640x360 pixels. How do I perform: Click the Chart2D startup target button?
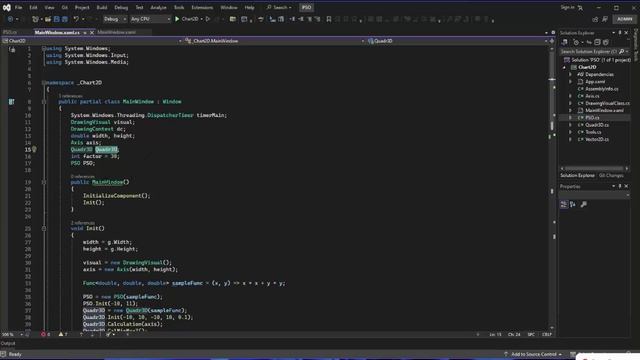pyautogui.click(x=190, y=19)
